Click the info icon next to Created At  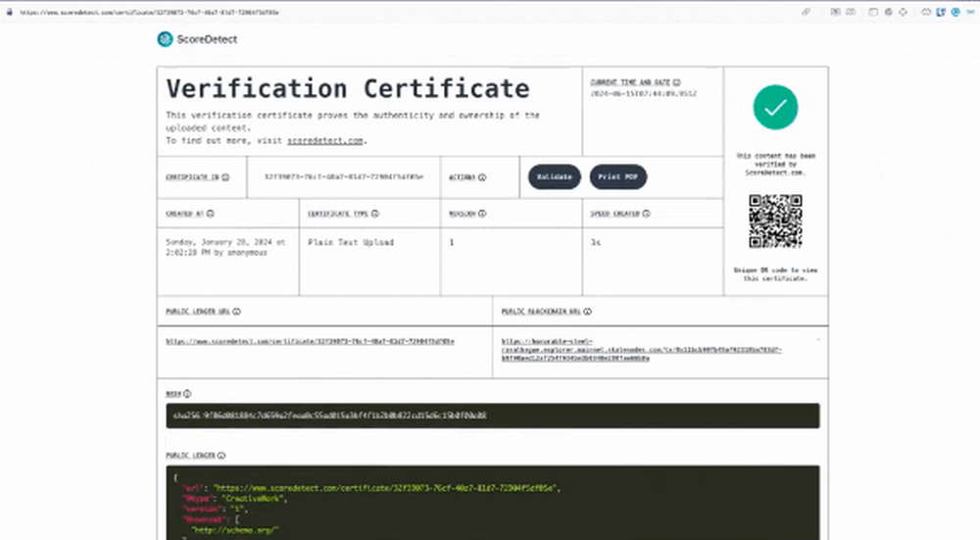211,213
